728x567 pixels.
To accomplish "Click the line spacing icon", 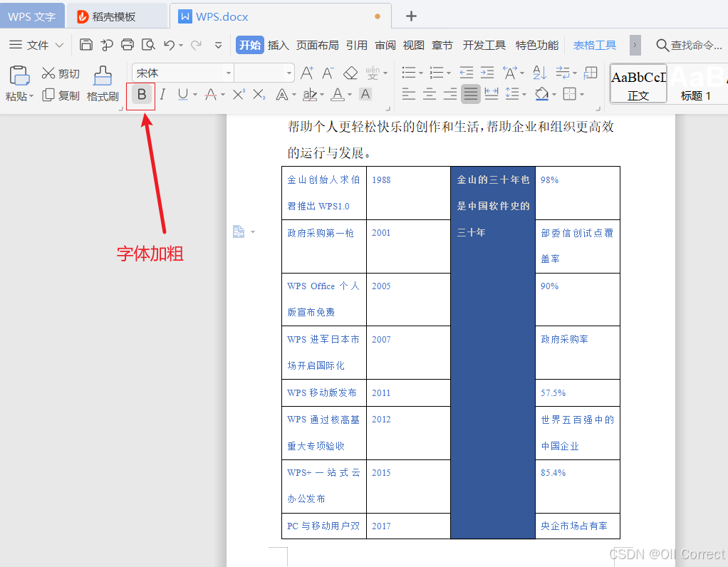I will pos(512,94).
